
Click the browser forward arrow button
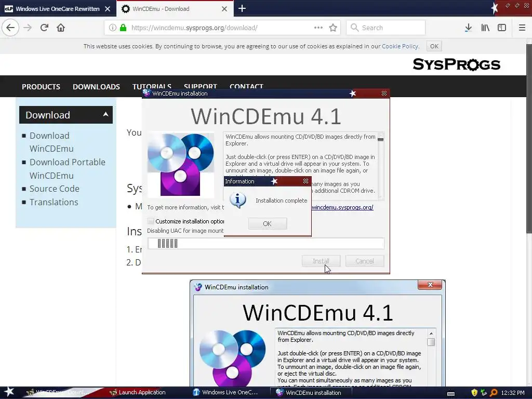[28, 28]
